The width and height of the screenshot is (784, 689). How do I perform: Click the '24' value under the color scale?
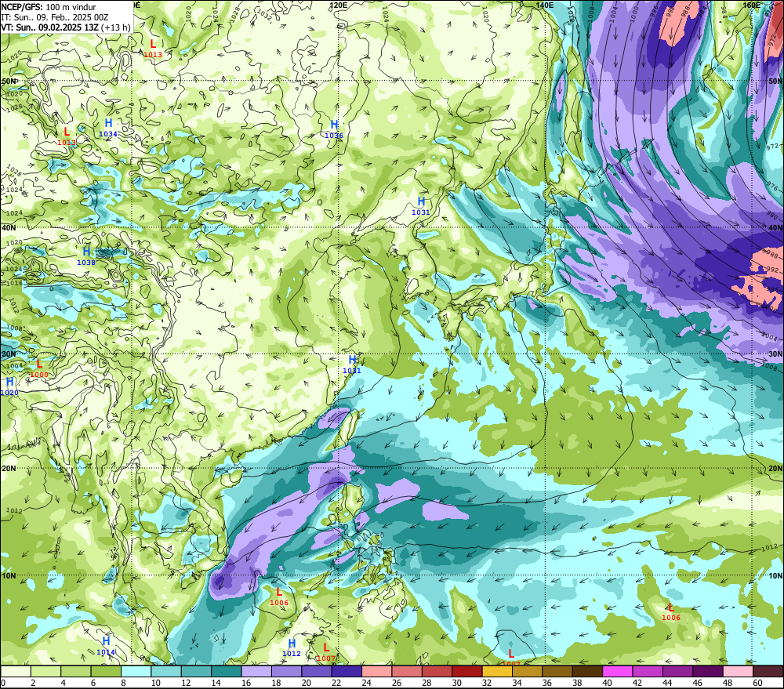click(x=366, y=683)
